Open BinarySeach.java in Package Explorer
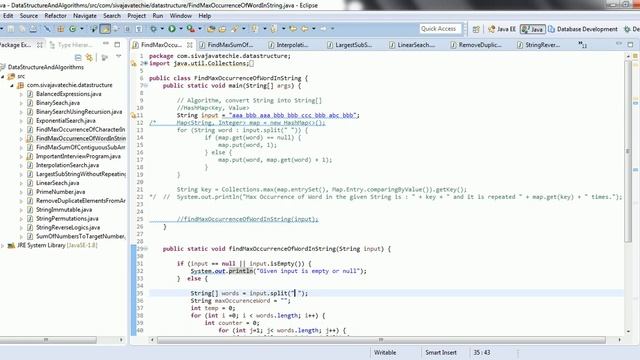Image resolution: width=640 pixels, height=360 pixels. pos(58,103)
